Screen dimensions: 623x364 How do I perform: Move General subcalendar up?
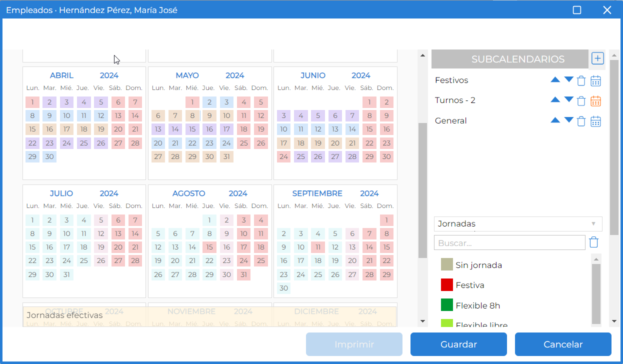click(x=555, y=120)
